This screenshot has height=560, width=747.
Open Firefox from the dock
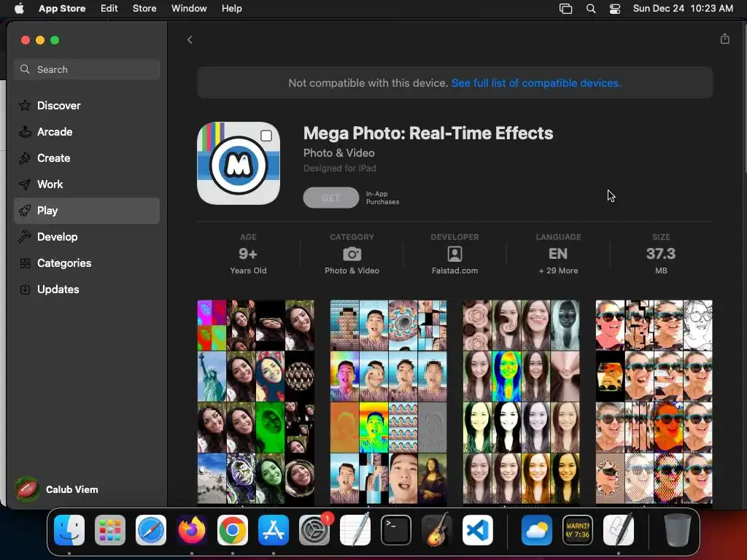[192, 530]
